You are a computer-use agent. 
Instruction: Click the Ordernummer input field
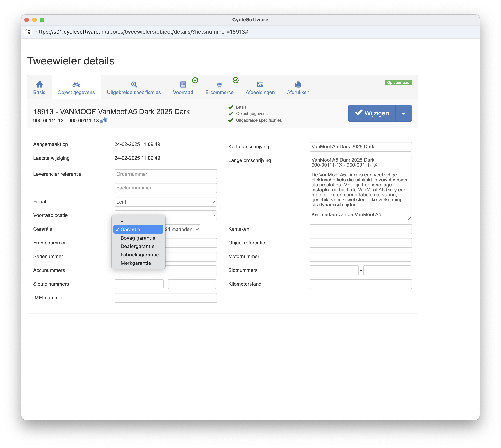[166, 174]
